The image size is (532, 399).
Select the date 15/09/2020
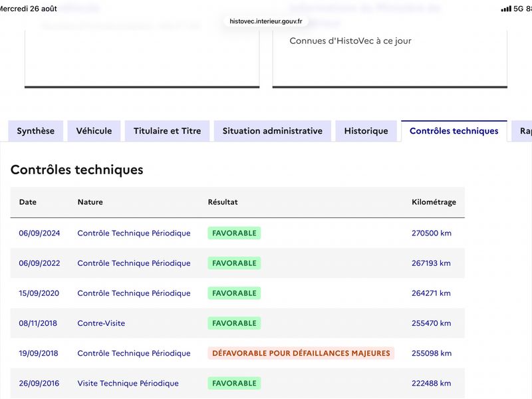[39, 293]
